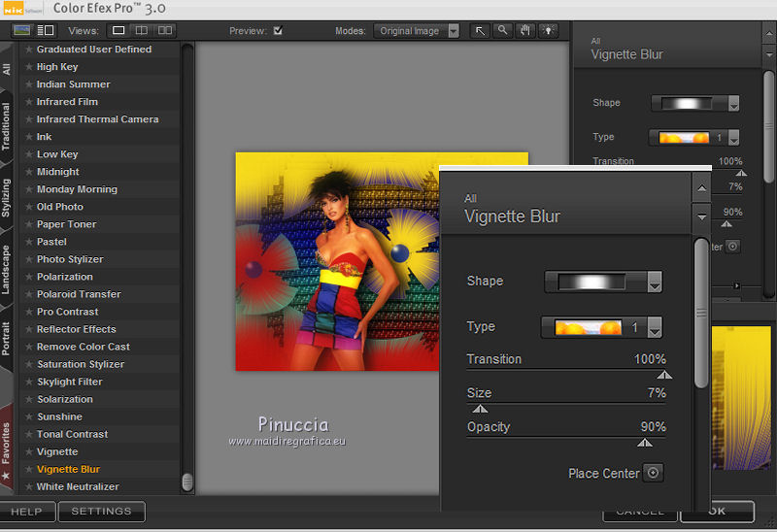The image size is (777, 532).
Task: Click the lightbulb background color icon
Action: point(547,31)
